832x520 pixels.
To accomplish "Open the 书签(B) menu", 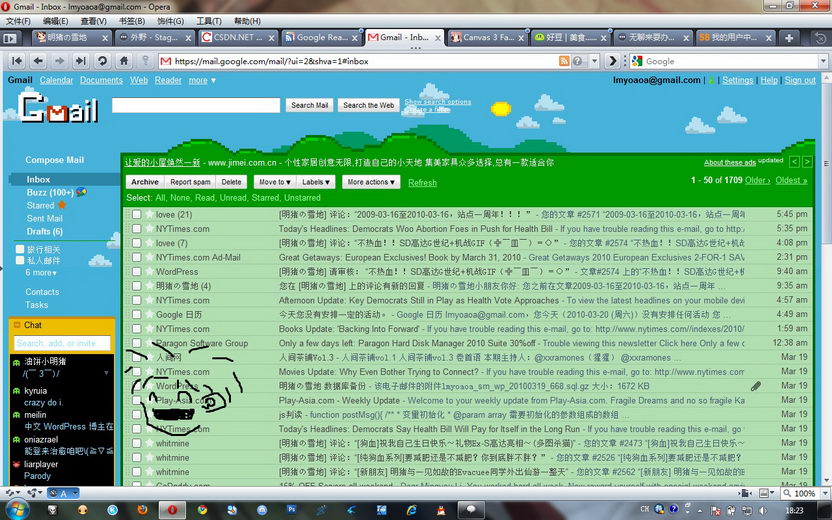I will pos(132,21).
